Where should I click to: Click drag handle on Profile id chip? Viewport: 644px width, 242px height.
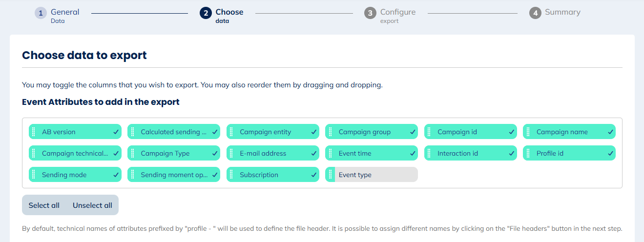pos(528,153)
